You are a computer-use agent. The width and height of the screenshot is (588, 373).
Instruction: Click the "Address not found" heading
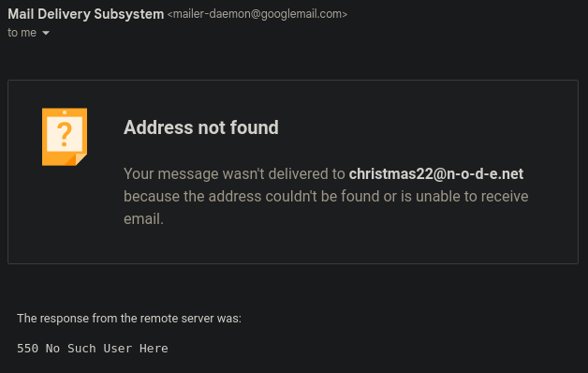tap(201, 127)
